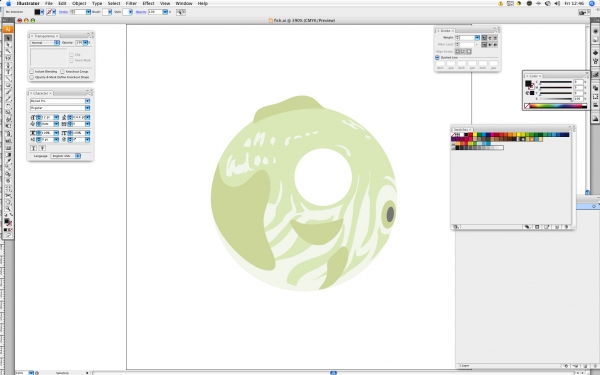Select the Selection tool (black arrow)
Viewport: 600px width, 375px height.
8,38
